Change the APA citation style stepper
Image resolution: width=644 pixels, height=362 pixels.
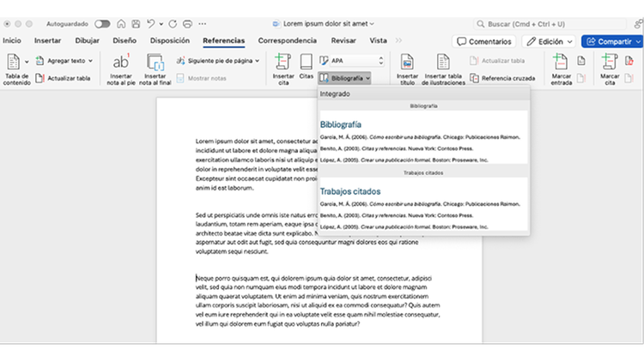coord(381,61)
